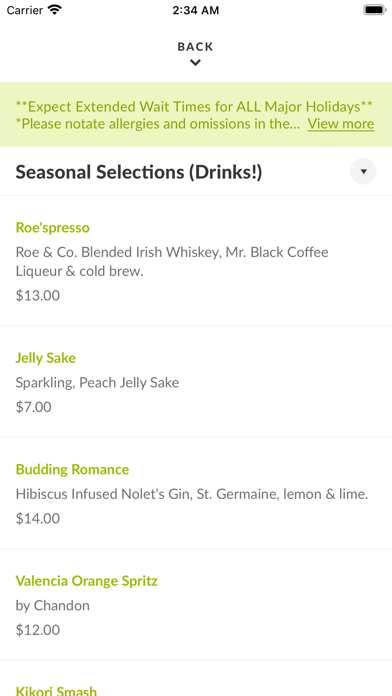Tap the Seasonal Selections (Drinks!) heading
Image resolution: width=392 pixels, height=696 pixels.
tap(139, 172)
